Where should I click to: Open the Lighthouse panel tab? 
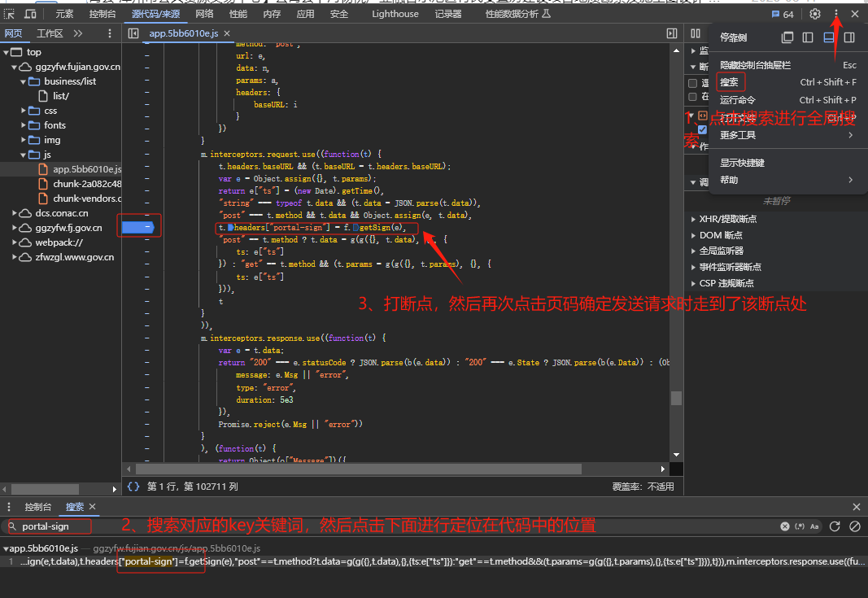click(x=395, y=14)
